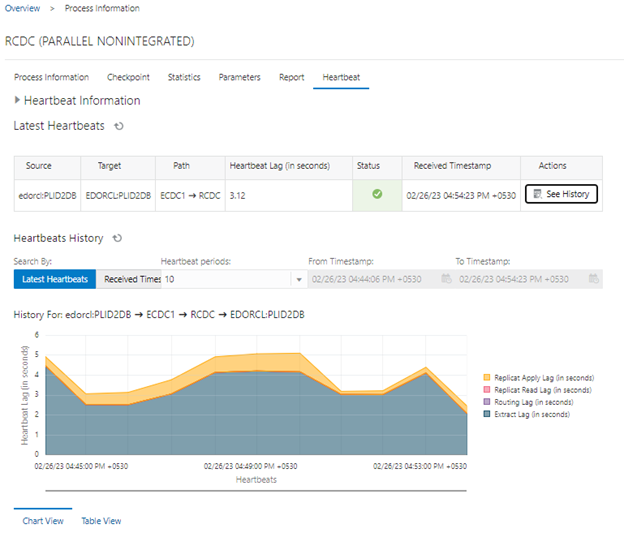Screen dimensions: 624x533
Task: Switch to Table View
Action: pyautogui.click(x=101, y=521)
